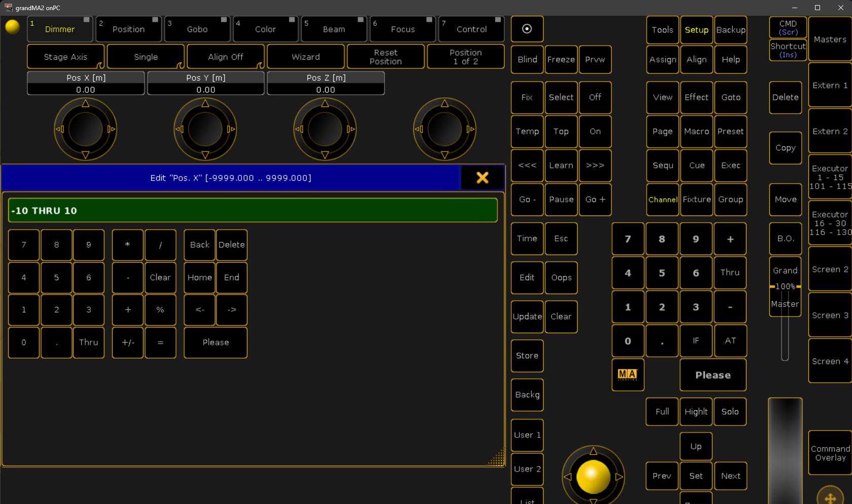Screen dimensions: 852x504
Task: Click the yellow encoder ball at top-left
Action: [x=12, y=27]
